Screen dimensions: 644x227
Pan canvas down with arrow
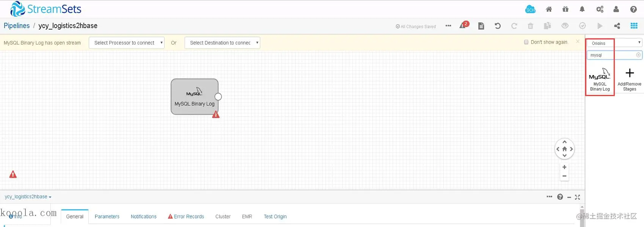click(x=564, y=156)
